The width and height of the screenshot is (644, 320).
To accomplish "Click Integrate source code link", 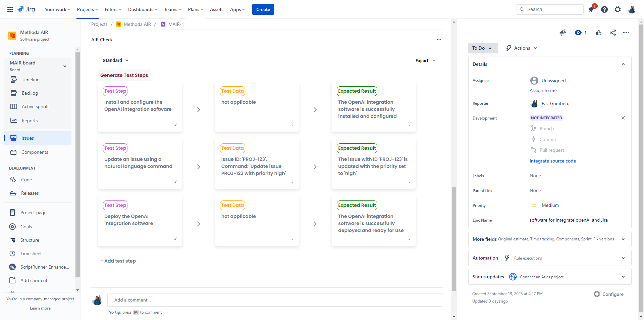I will (x=553, y=161).
